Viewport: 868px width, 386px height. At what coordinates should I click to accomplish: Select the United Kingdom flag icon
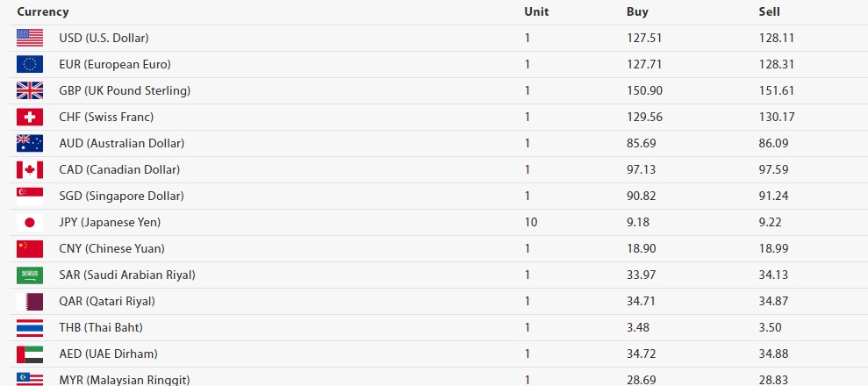tap(29, 90)
